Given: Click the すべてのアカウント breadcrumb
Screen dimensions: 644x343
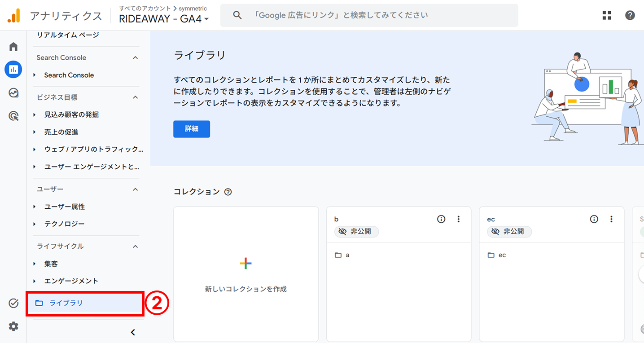Looking at the screenshot, I should [x=145, y=9].
